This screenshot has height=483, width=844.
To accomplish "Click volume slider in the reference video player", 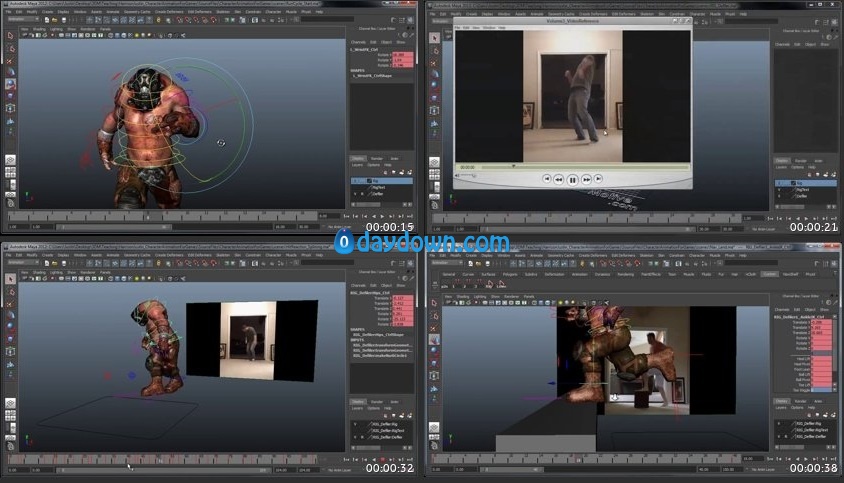I will pos(469,176).
